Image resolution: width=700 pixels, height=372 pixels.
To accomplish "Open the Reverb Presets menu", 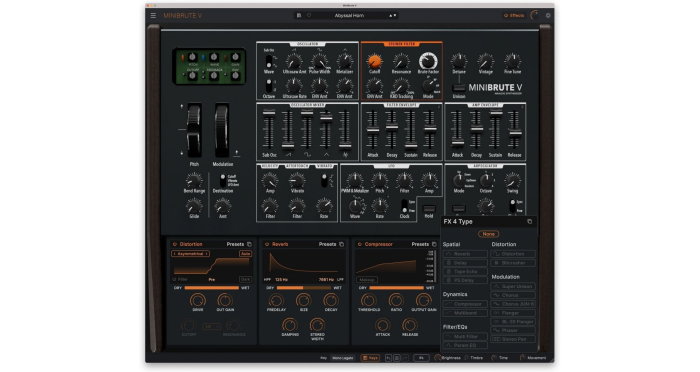I will 327,244.
